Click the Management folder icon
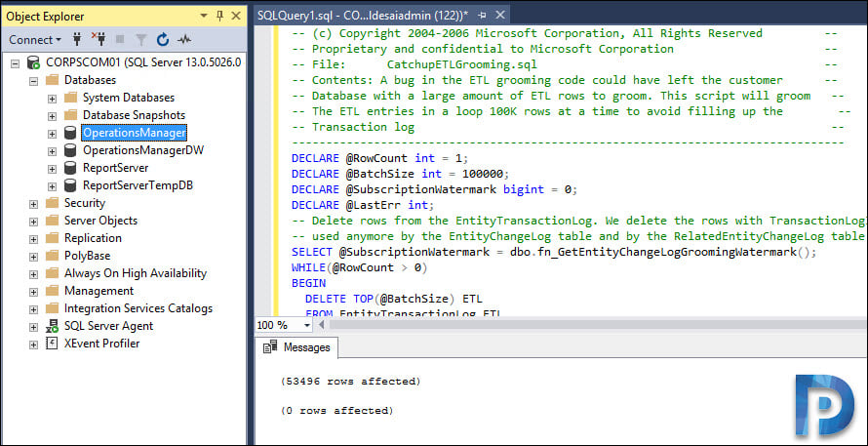This screenshot has width=868, height=446. pyautogui.click(x=52, y=291)
